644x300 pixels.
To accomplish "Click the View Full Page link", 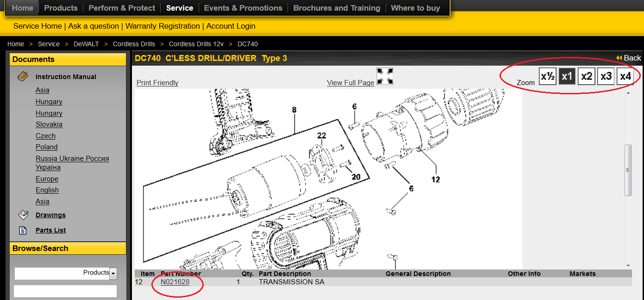I will [x=350, y=83].
